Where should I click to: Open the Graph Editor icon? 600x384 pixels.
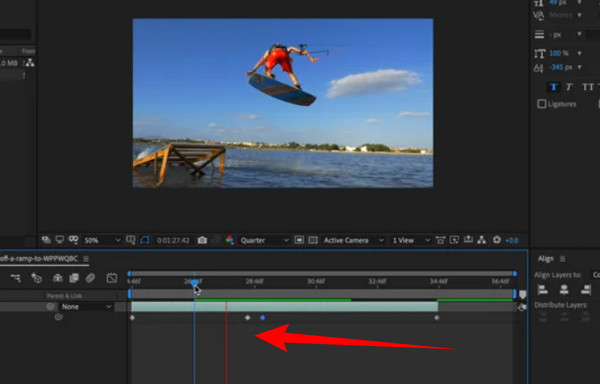(112, 278)
